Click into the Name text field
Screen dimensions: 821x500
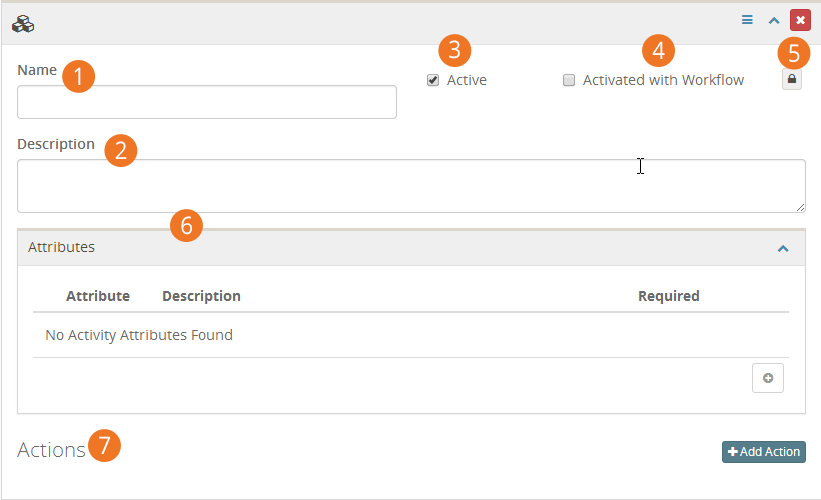[x=207, y=102]
